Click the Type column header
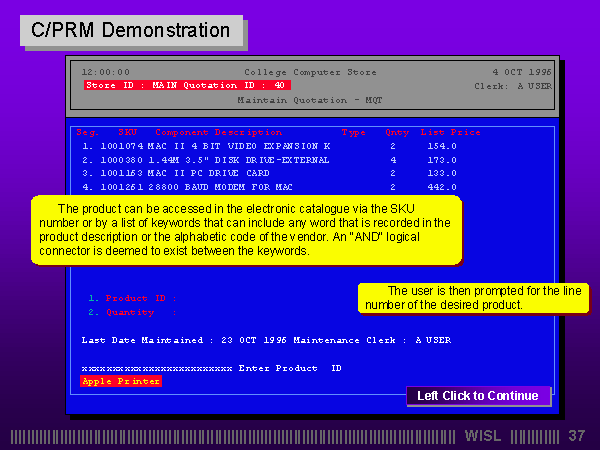This screenshot has height=450, width=600. [354, 132]
